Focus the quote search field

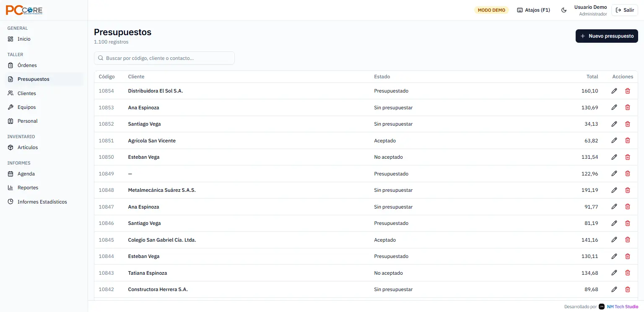tap(164, 58)
